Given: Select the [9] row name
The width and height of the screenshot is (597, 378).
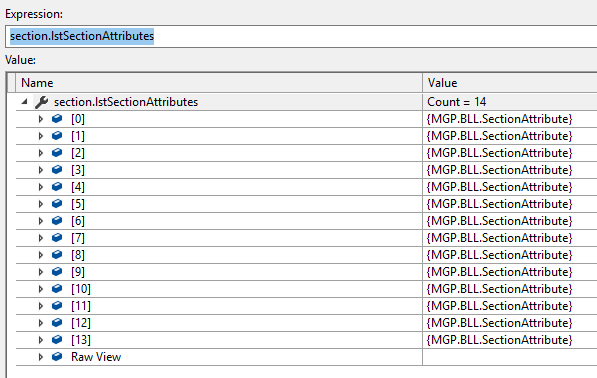Looking at the screenshot, I should [78, 272].
